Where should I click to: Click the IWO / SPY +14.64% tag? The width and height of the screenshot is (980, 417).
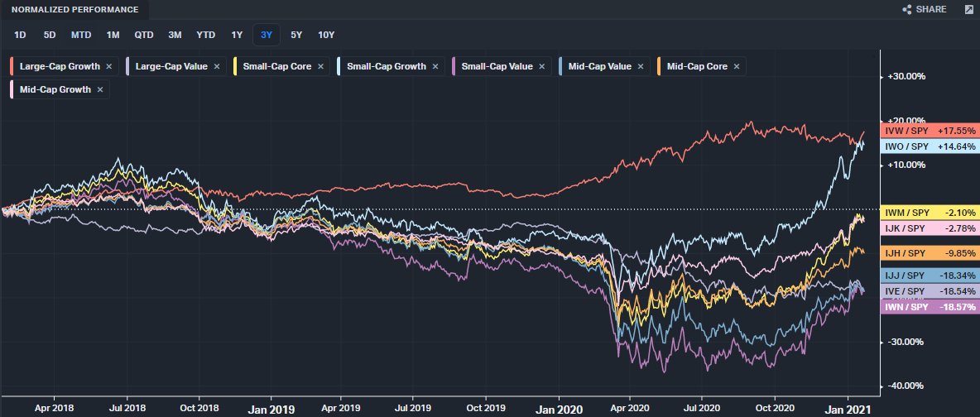pos(930,146)
